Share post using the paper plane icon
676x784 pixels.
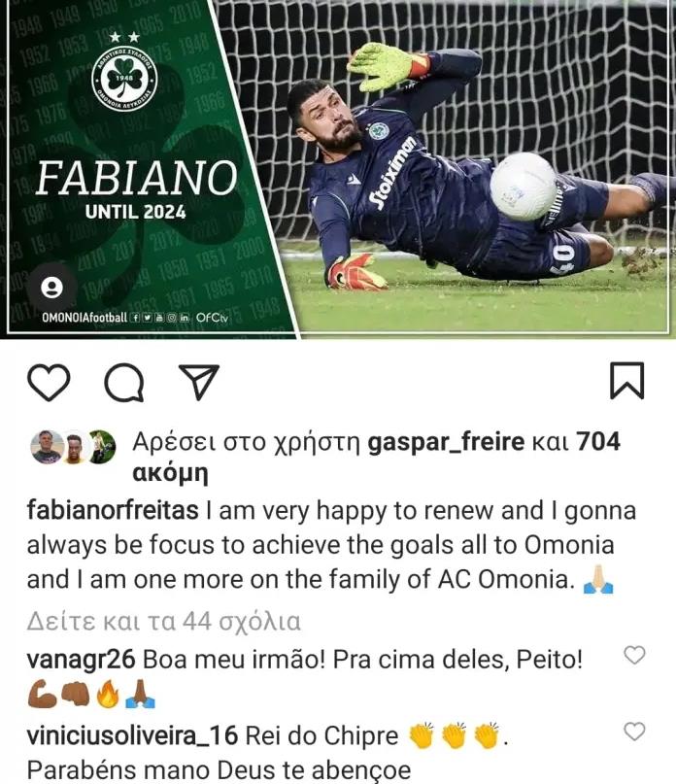coord(199,382)
